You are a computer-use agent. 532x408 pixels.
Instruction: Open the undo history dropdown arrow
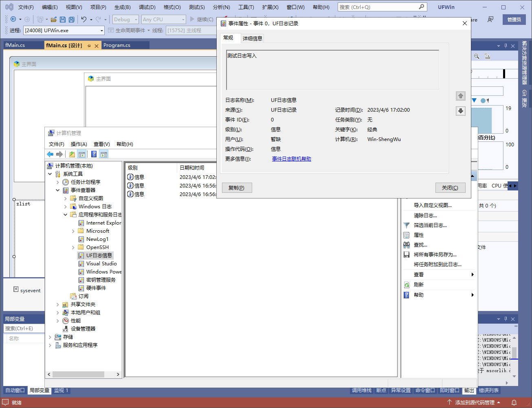[91, 19]
